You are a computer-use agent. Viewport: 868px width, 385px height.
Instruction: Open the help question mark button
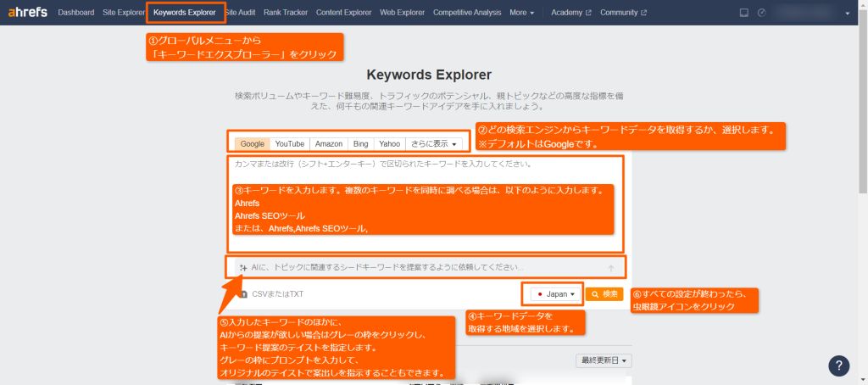click(838, 365)
